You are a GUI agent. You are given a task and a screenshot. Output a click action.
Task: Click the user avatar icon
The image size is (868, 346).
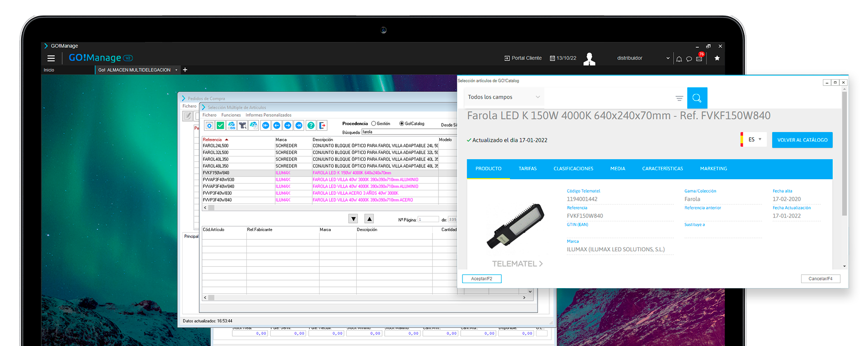pos(589,59)
